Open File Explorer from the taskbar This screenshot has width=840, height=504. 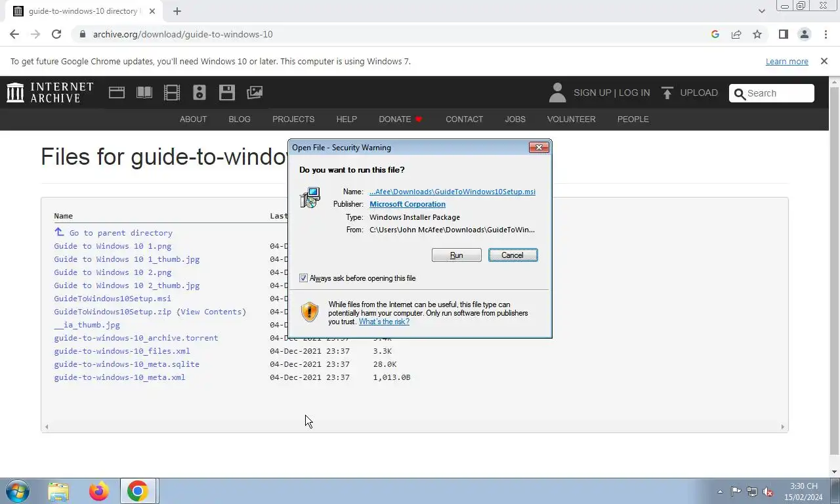58,491
